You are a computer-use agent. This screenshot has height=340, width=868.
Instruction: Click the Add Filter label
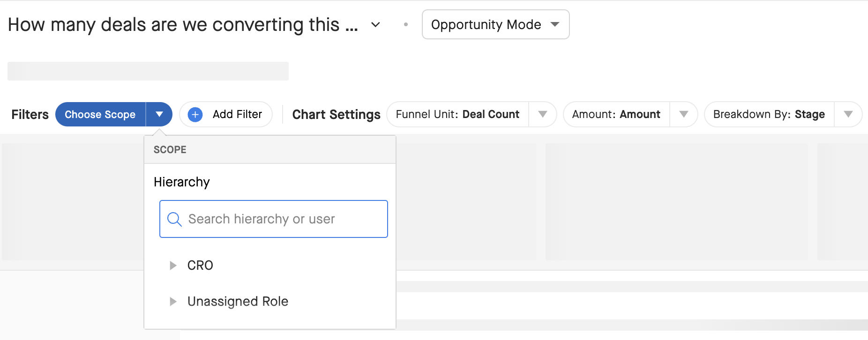pos(237,114)
